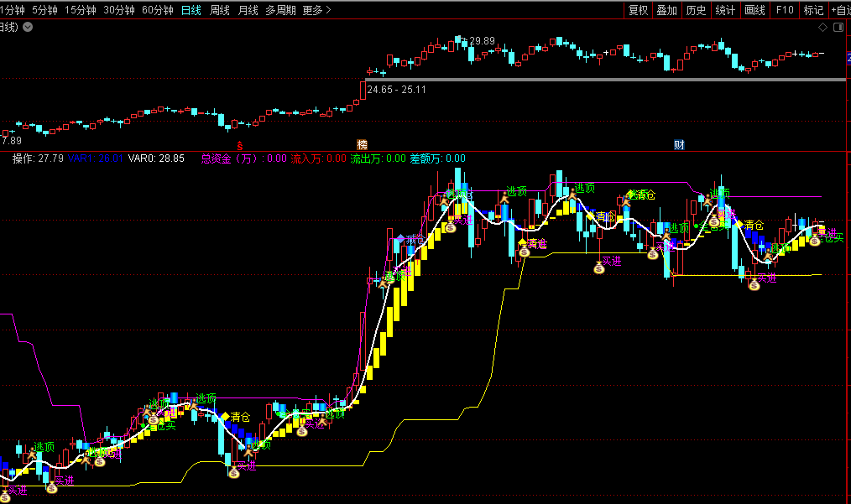Click the 统计 button

click(725, 10)
